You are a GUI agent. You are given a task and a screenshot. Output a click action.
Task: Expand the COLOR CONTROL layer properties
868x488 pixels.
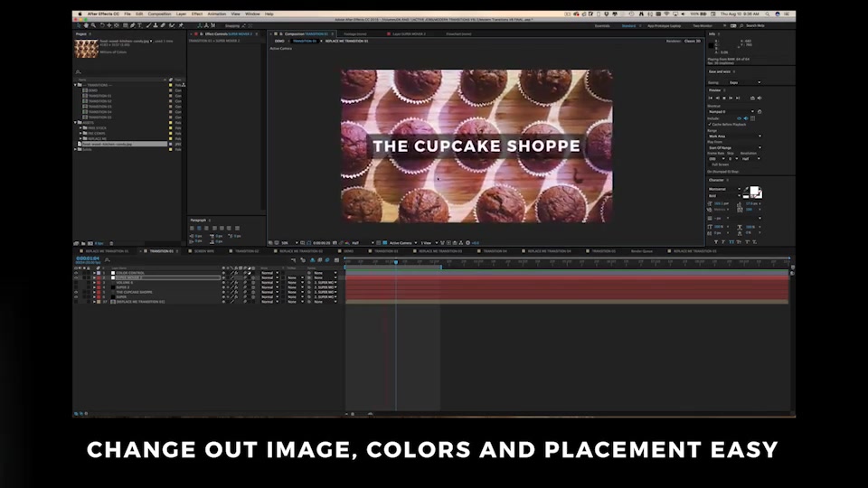coord(94,273)
